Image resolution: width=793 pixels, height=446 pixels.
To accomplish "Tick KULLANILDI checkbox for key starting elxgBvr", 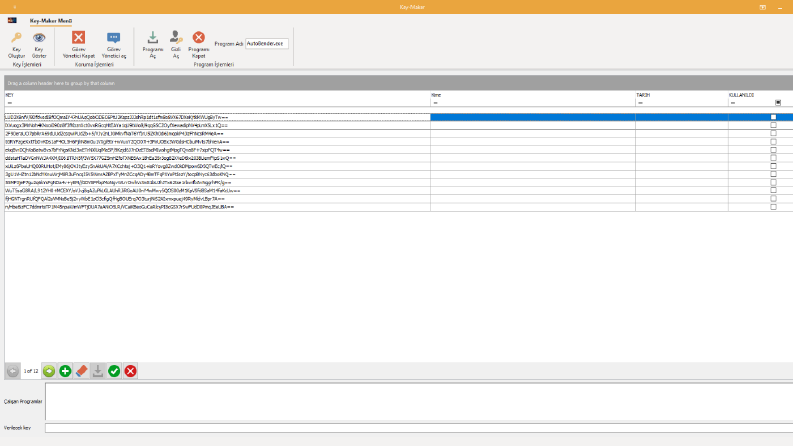I will pyautogui.click(x=773, y=150).
